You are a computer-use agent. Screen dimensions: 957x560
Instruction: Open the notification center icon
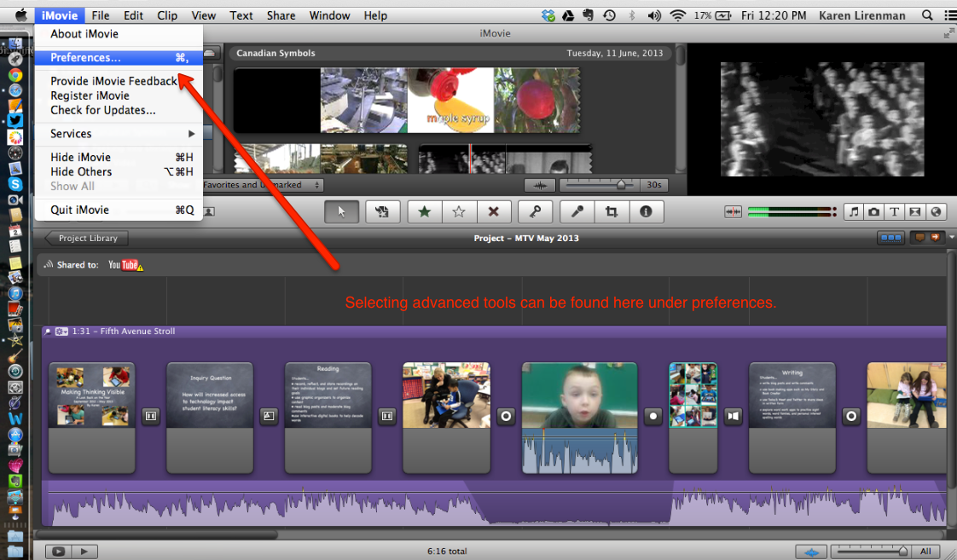[x=949, y=15]
